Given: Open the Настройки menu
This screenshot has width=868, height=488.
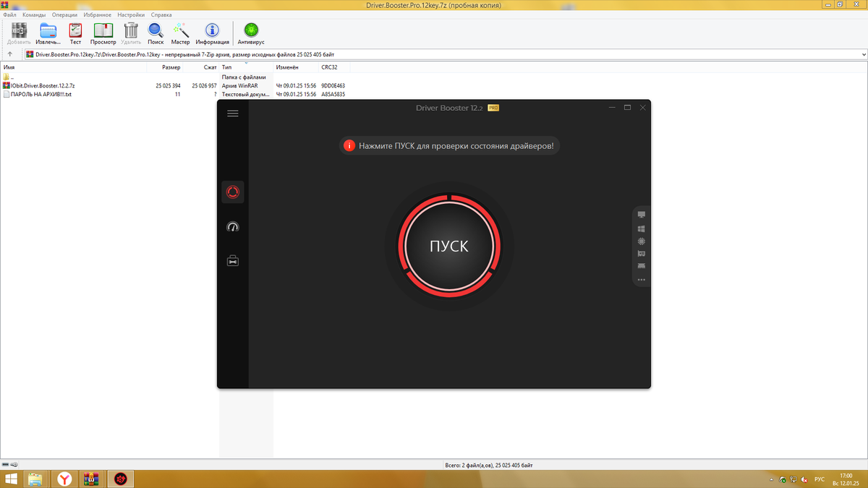Looking at the screenshot, I should (x=131, y=14).
